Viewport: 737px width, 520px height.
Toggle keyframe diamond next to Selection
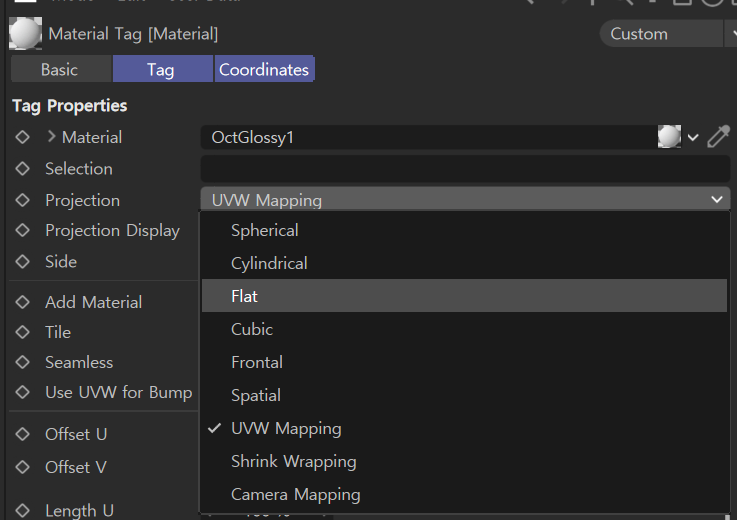(x=23, y=169)
